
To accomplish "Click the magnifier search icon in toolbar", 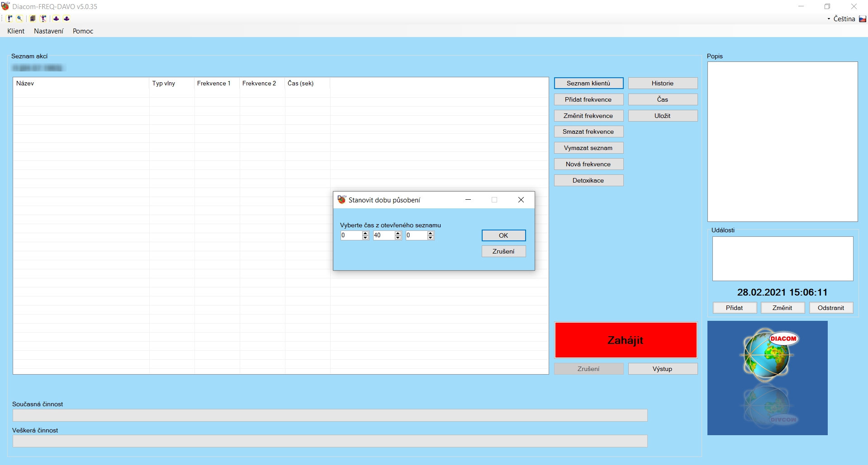I will [x=19, y=19].
